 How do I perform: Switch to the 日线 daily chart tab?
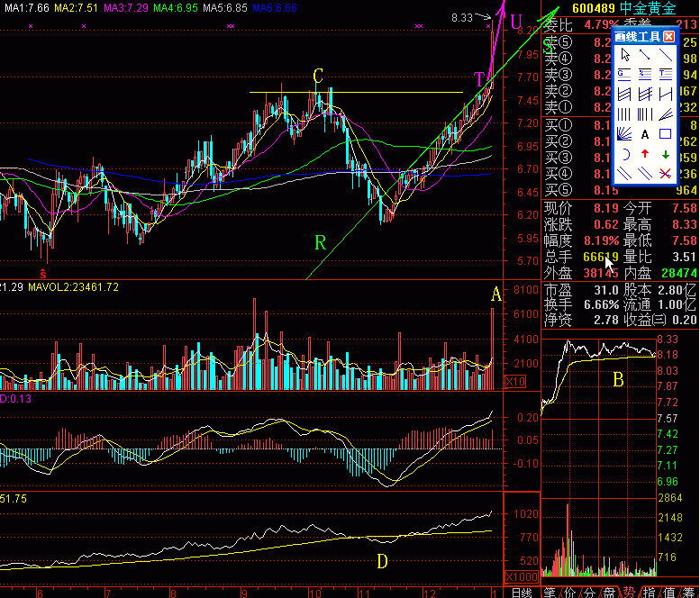tap(522, 592)
